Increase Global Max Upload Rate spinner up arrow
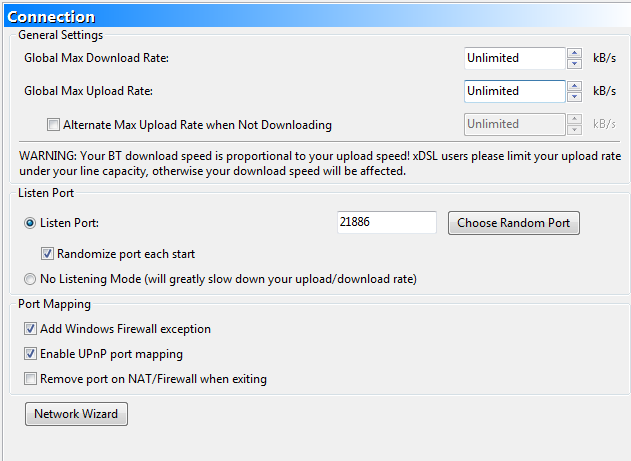631x461 pixels. 574,86
